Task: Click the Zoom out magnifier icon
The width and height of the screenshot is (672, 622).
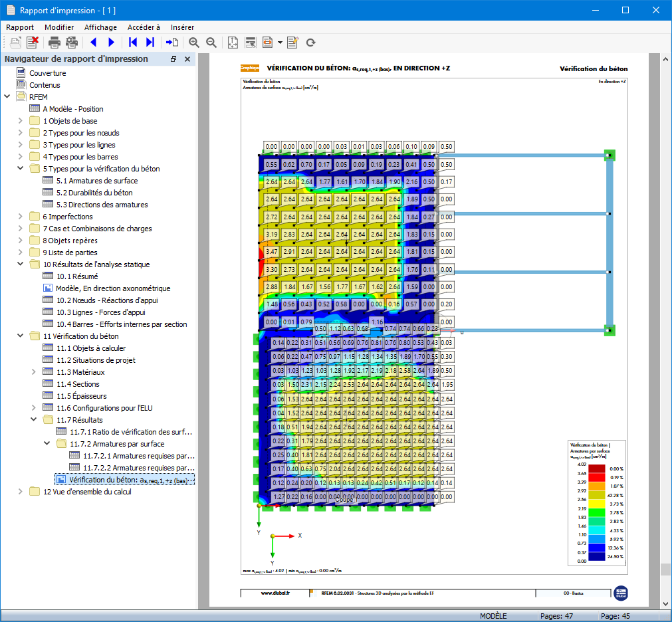Action: pos(211,43)
